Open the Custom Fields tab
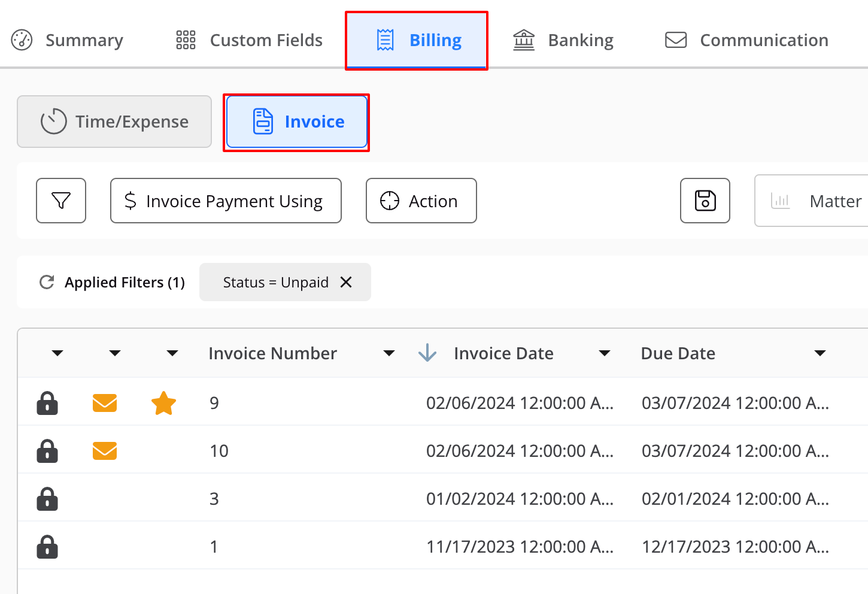 point(249,40)
